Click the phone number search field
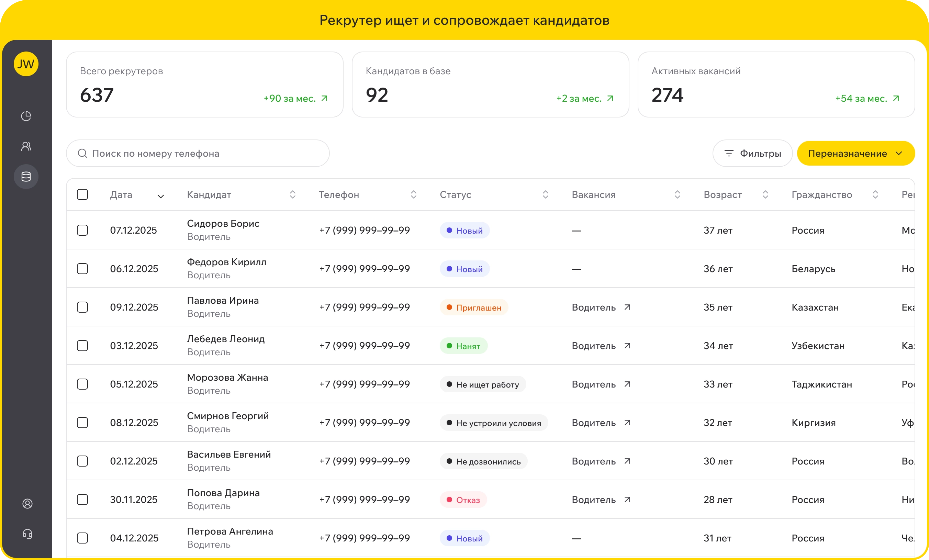 point(198,153)
